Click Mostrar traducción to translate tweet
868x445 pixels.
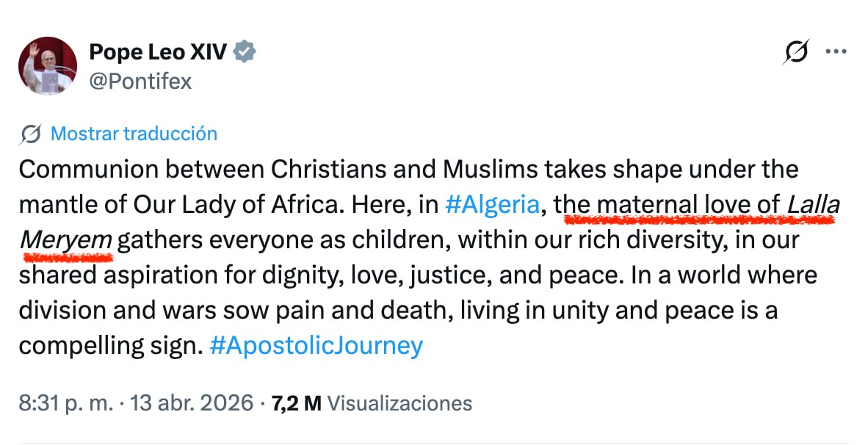pos(134,134)
